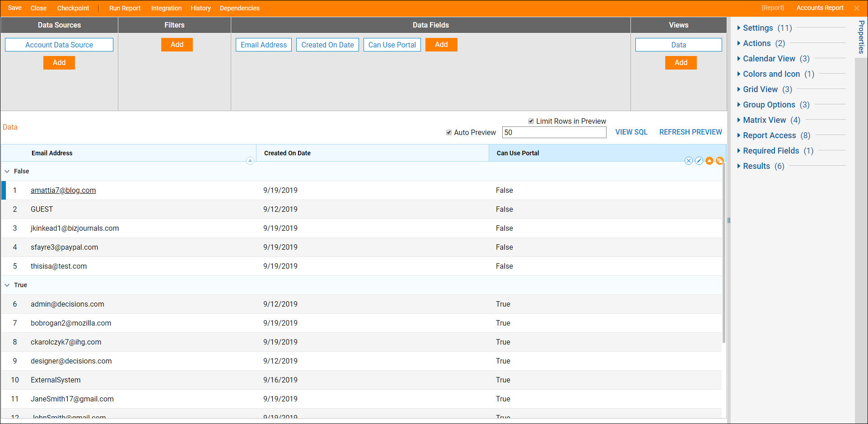The height and width of the screenshot is (424, 868).
Task: Click the panel splitter handle beside Properties
Action: click(729, 220)
